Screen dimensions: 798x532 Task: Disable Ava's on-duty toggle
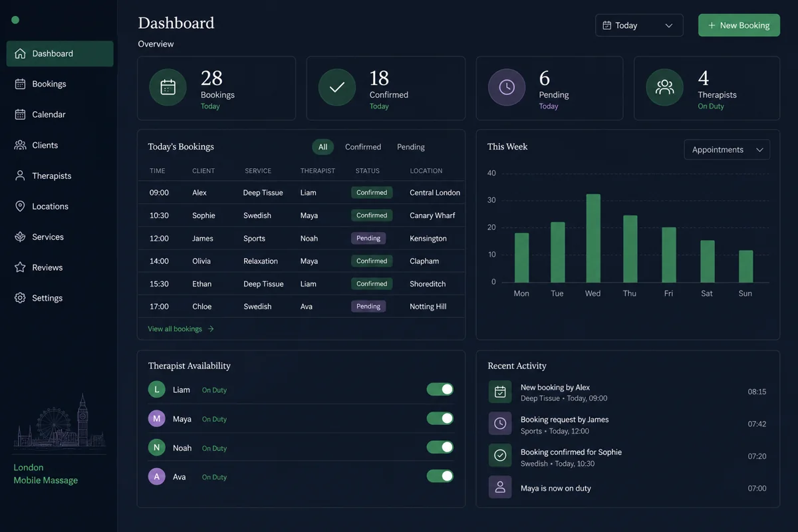(x=440, y=476)
